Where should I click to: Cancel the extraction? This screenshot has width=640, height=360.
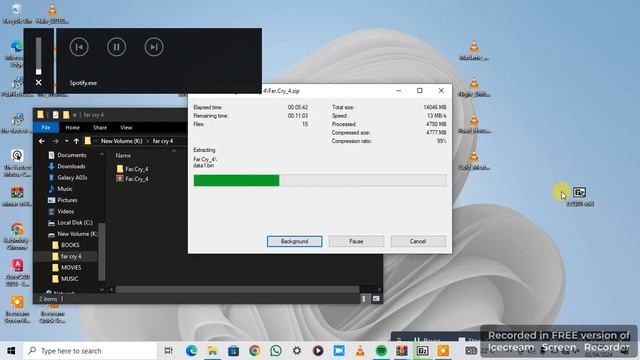pyautogui.click(x=418, y=241)
